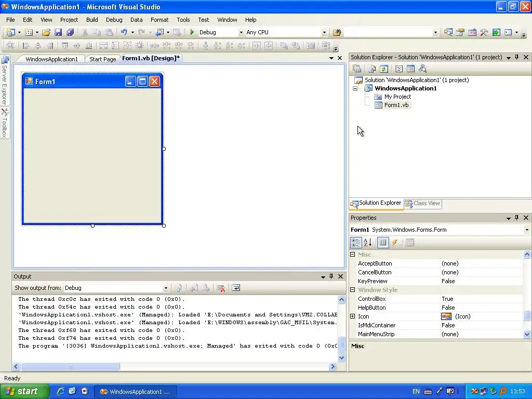The height and width of the screenshot is (399, 532).
Task: Undo the last action
Action: click(x=124, y=32)
